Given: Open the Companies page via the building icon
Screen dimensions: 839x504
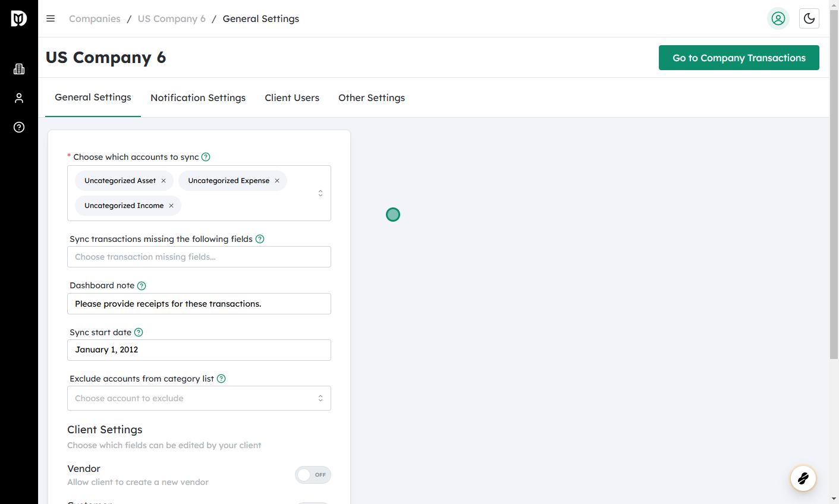Looking at the screenshot, I should coord(18,69).
